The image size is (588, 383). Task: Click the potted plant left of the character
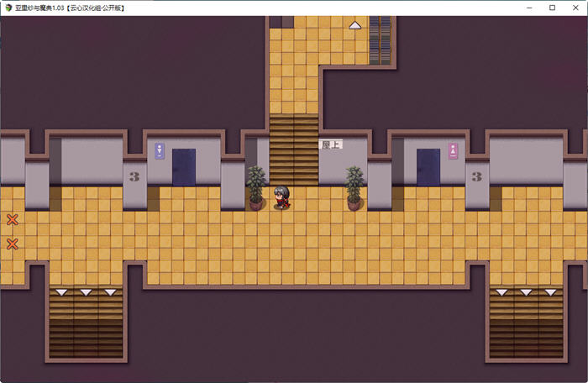coord(256,187)
